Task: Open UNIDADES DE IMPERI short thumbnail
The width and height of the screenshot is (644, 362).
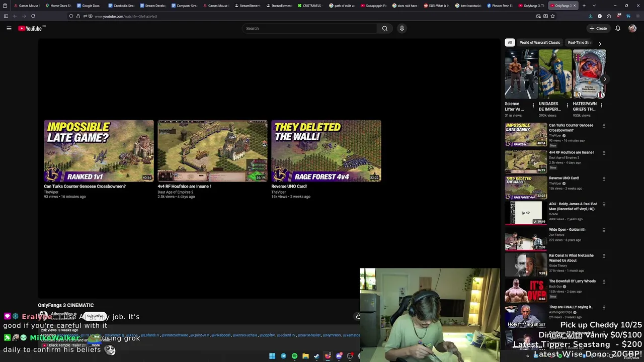Action: 555,74
